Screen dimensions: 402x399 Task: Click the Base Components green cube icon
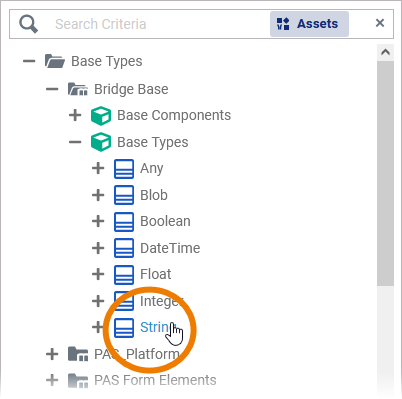click(101, 116)
